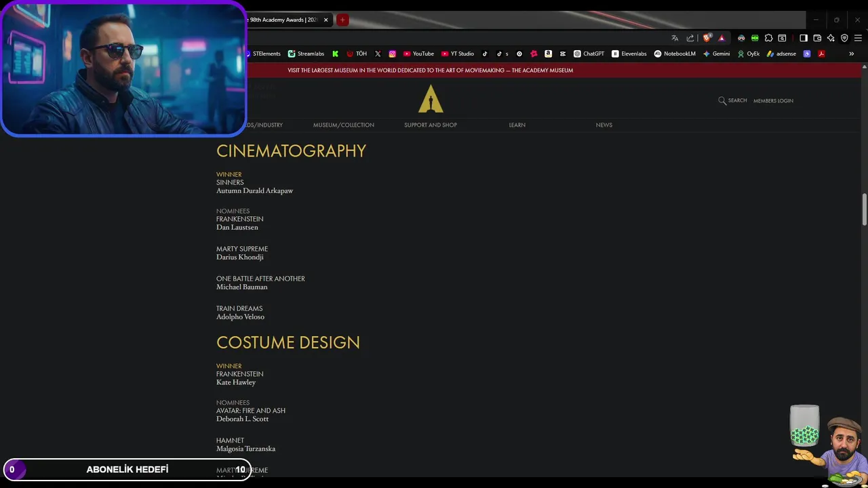The image size is (868, 488).
Task: Click the streamer webcam overlay
Action: (x=123, y=68)
